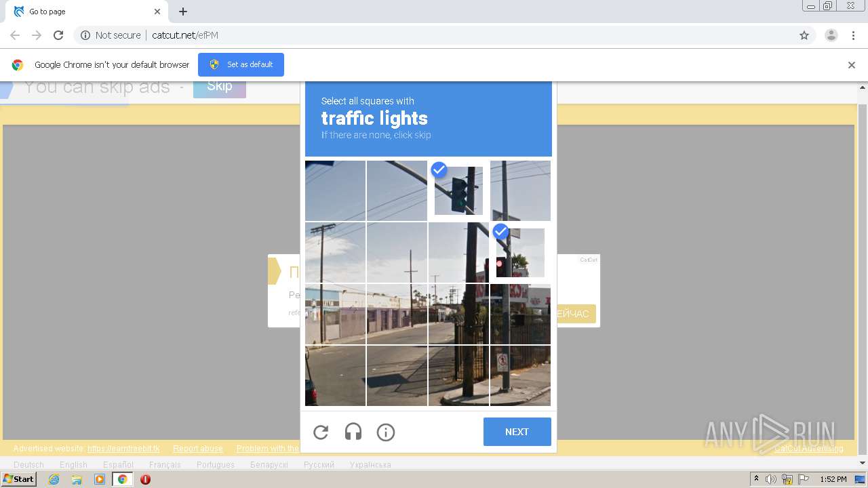Image resolution: width=868 pixels, height=488 pixels.
Task: View site information Not secure icon
Action: [x=85, y=35]
